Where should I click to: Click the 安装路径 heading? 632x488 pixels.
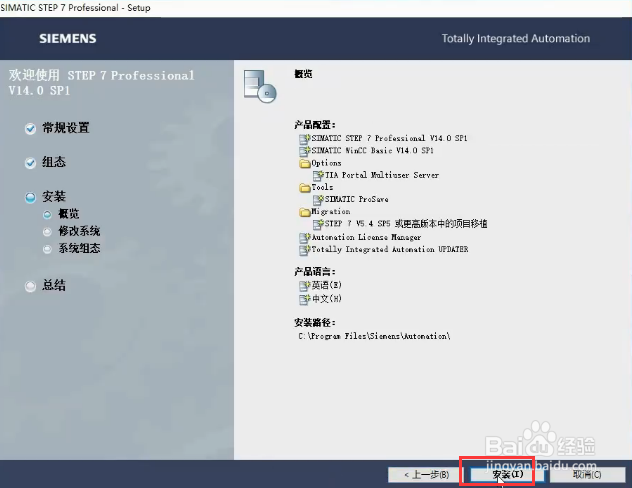315,322
